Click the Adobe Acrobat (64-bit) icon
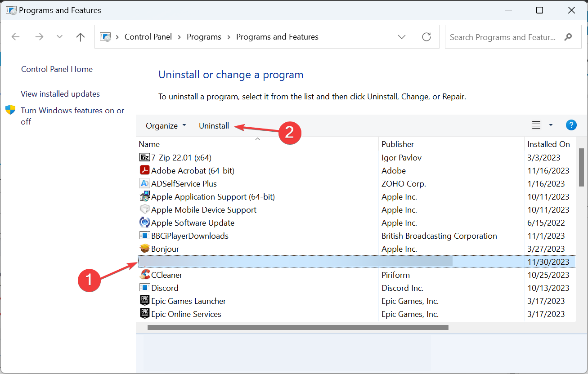This screenshot has height=374, width=588. click(x=144, y=170)
